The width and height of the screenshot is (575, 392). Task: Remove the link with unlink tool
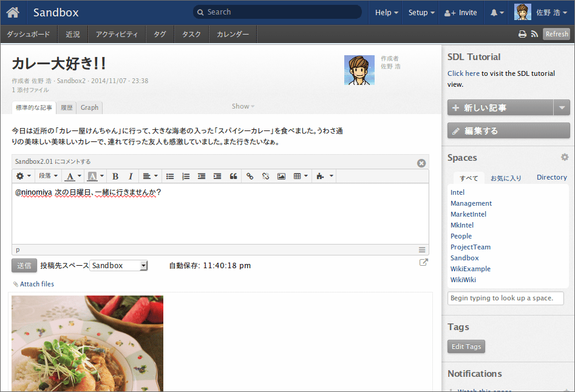point(265,176)
